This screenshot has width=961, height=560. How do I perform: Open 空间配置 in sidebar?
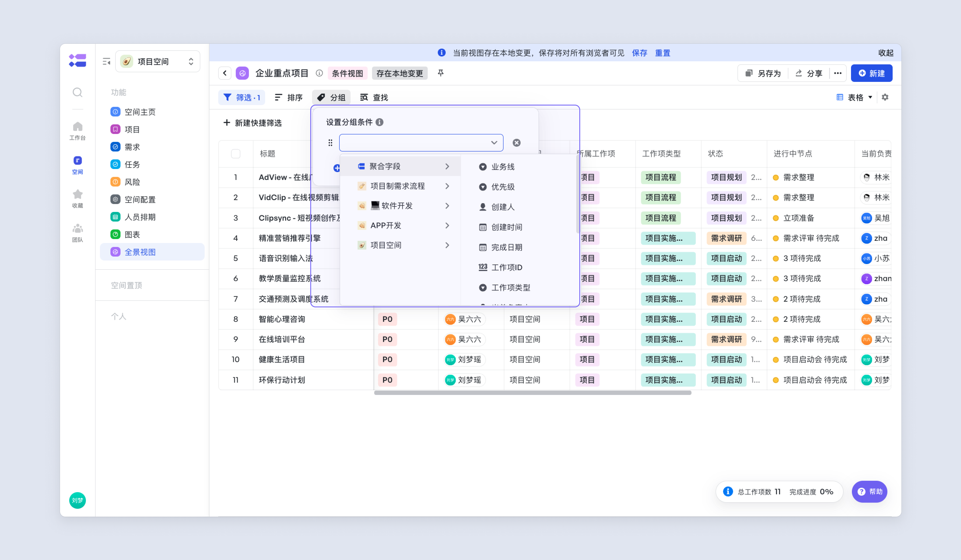[152, 199]
